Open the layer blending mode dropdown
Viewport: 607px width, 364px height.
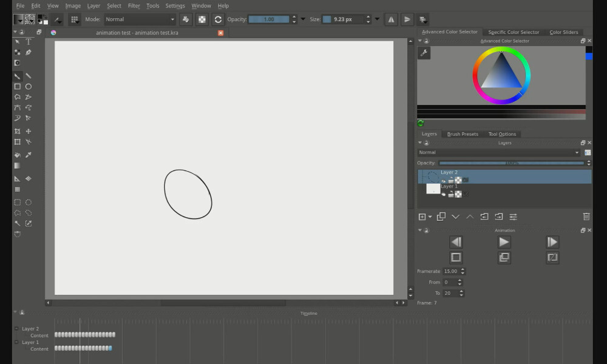pyautogui.click(x=498, y=152)
